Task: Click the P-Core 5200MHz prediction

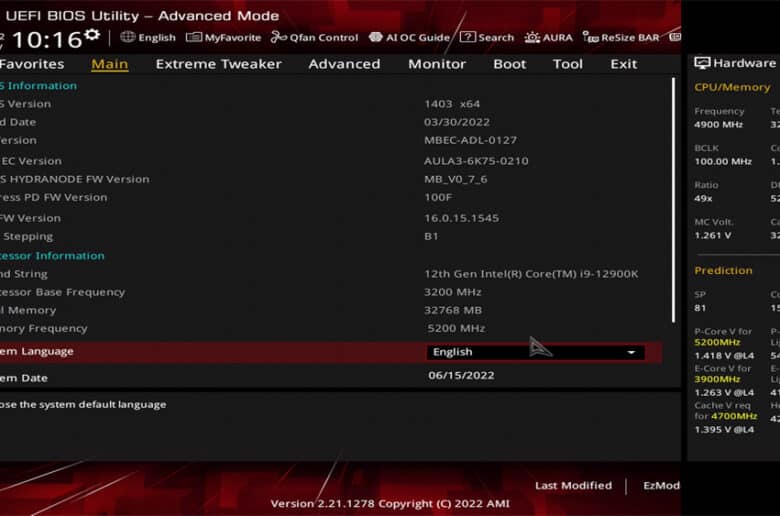Action: tap(717, 342)
